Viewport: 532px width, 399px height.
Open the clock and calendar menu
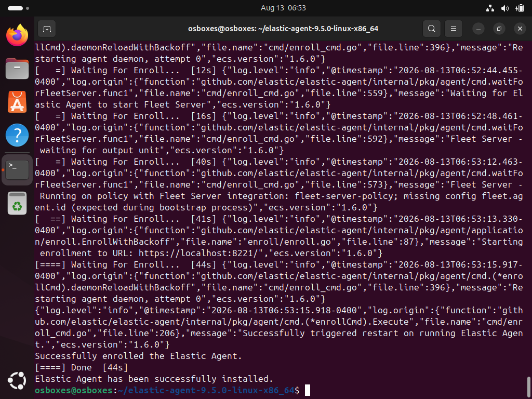283,8
